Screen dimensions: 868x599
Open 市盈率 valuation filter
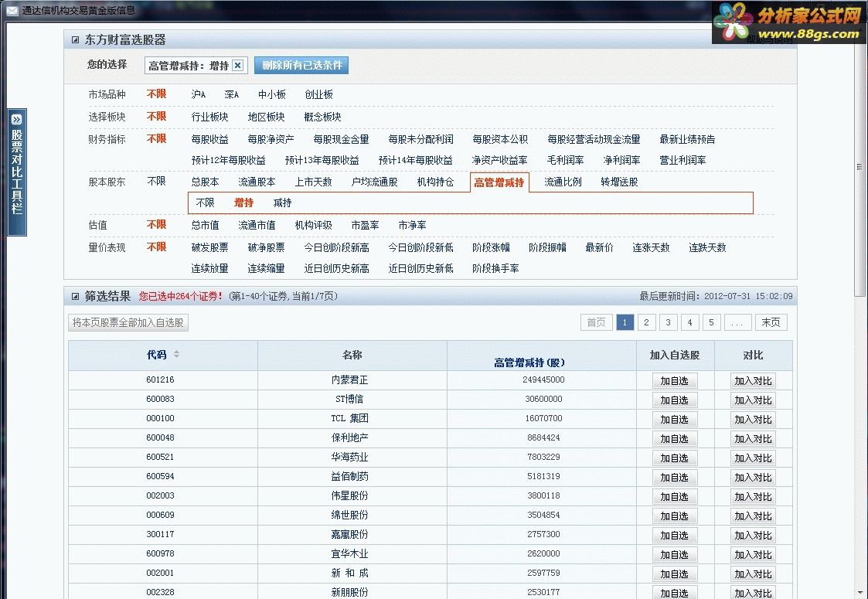tap(366, 226)
